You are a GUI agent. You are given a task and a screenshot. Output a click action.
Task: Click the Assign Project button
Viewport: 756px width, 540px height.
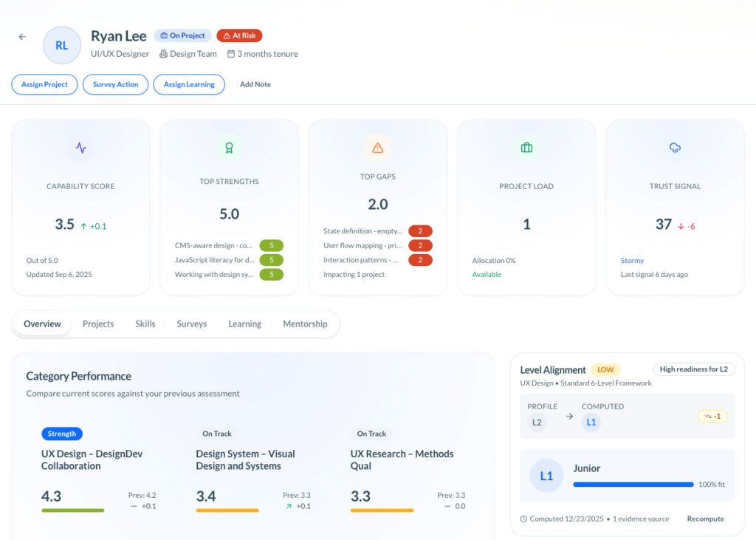(44, 84)
